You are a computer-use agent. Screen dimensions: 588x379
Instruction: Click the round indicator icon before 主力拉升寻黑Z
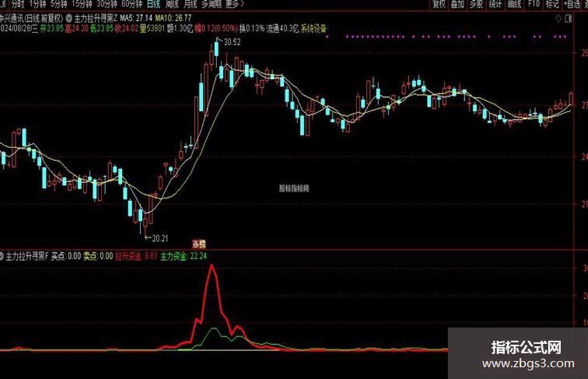click(x=69, y=18)
